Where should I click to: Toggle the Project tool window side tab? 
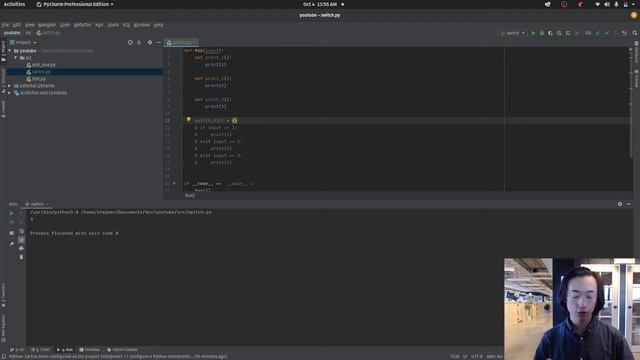(3, 51)
